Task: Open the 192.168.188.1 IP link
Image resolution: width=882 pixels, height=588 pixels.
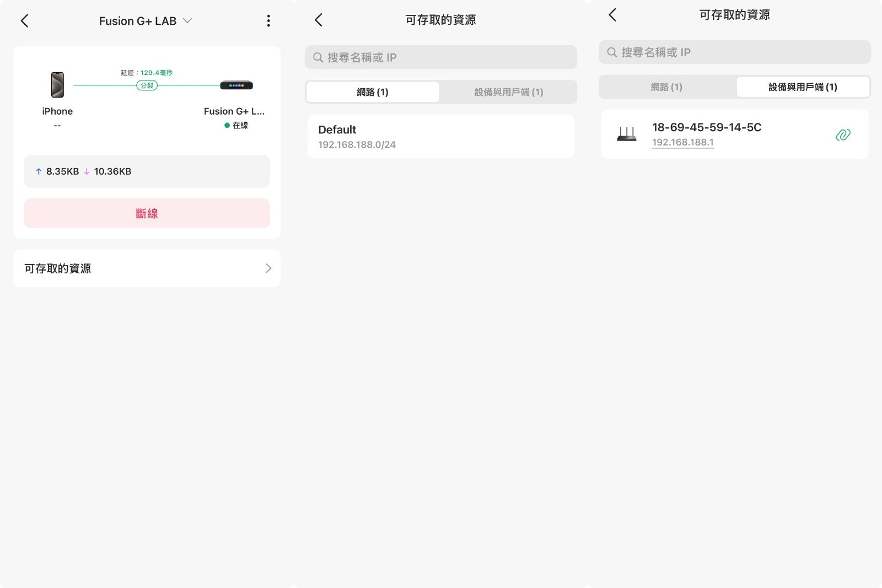Action: 683,142
